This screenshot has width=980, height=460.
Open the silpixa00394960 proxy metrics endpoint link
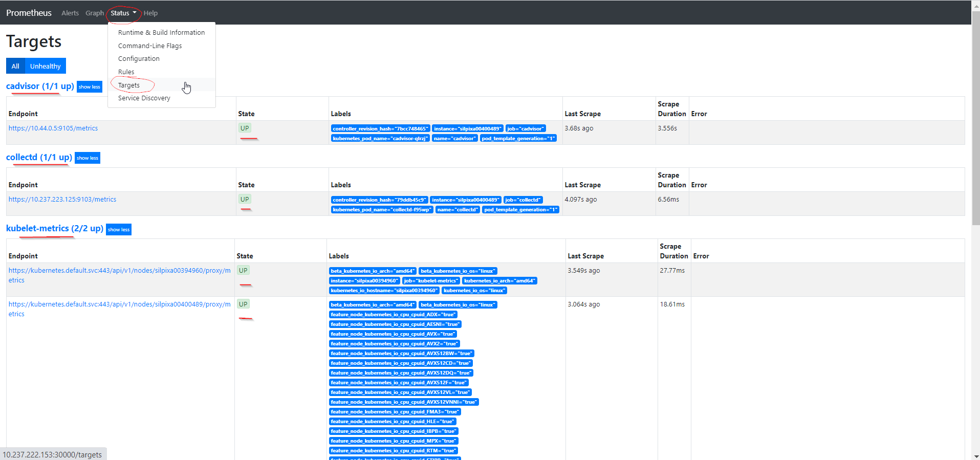click(119, 275)
